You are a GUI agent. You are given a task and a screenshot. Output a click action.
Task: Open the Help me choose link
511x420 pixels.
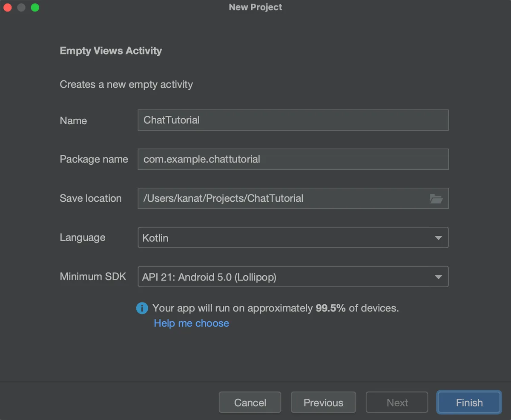[192, 323]
